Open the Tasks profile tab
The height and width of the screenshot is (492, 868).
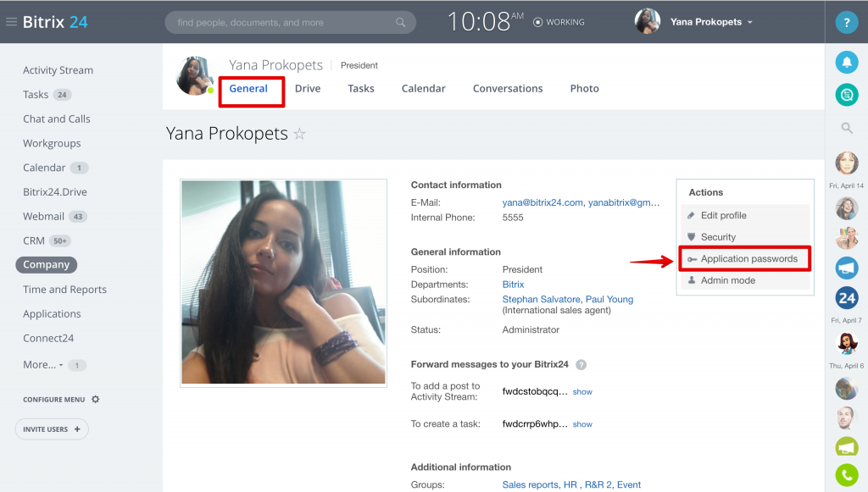pyautogui.click(x=361, y=88)
